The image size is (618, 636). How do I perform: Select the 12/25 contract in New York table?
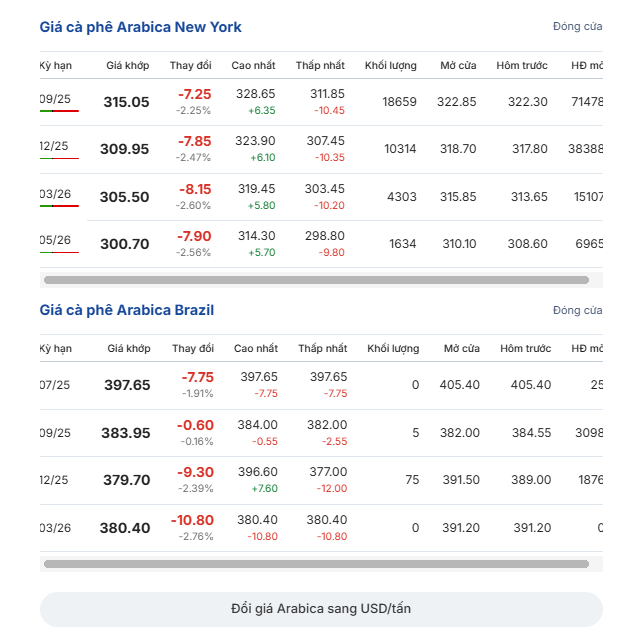point(54,146)
